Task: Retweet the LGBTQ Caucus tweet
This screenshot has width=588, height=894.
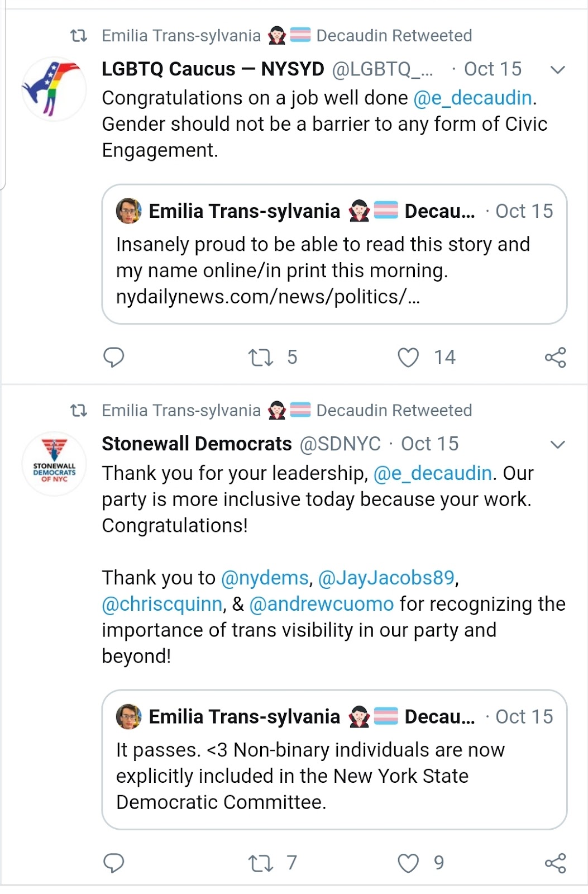Action: pos(261,358)
